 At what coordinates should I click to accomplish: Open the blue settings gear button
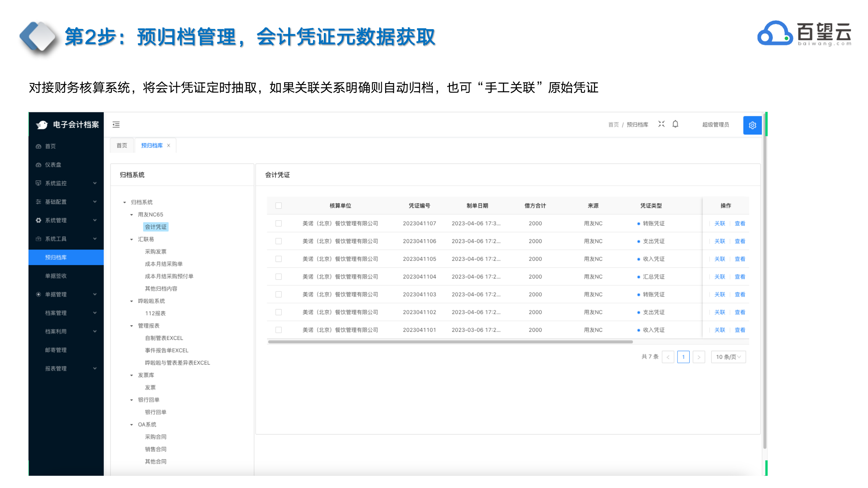[752, 125]
